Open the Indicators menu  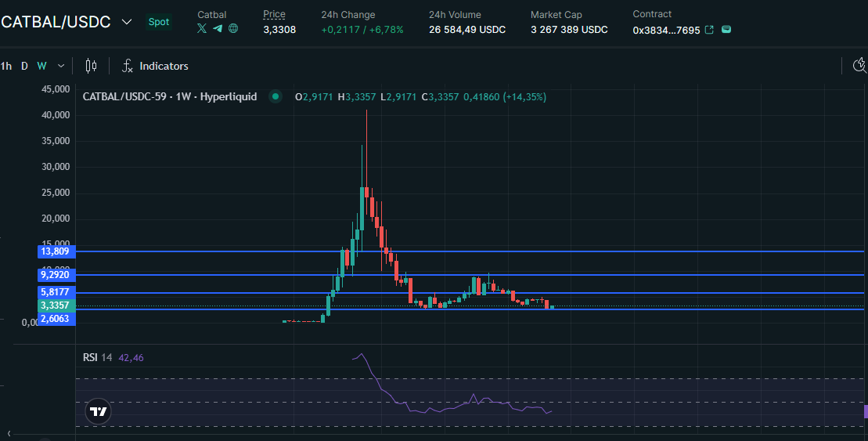[x=164, y=66]
